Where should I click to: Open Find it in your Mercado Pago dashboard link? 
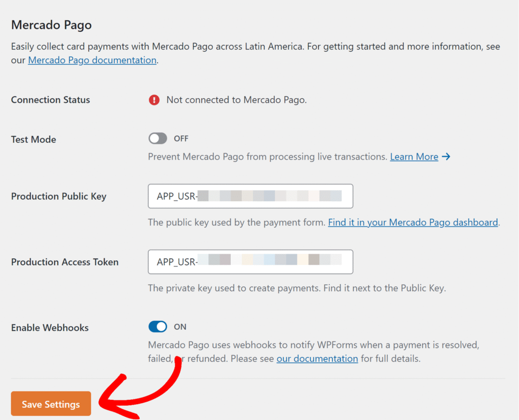coord(413,222)
